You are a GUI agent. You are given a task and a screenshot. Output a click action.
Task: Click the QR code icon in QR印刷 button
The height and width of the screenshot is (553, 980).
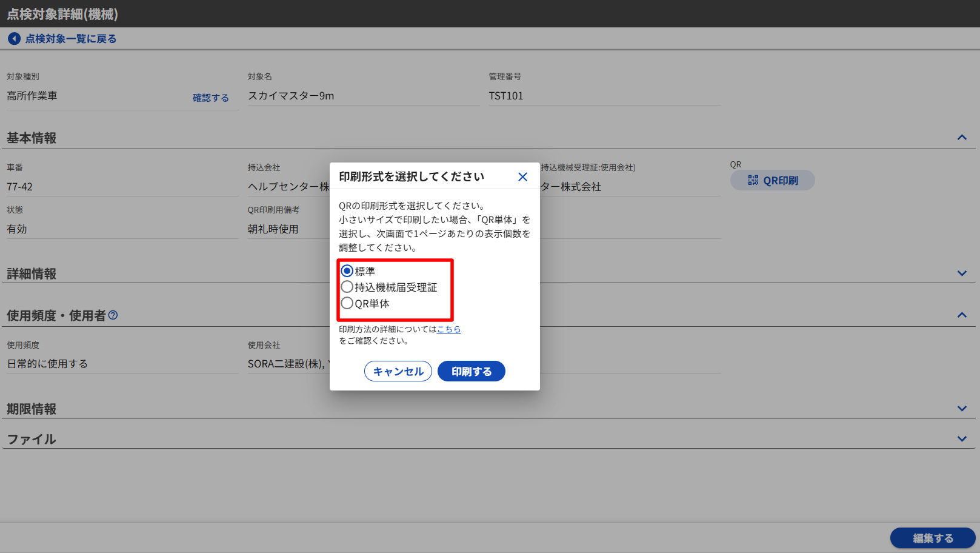pos(753,180)
